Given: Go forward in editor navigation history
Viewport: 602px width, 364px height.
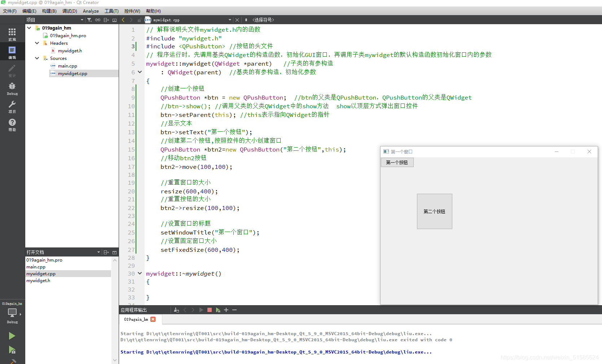Looking at the screenshot, I should point(131,20).
